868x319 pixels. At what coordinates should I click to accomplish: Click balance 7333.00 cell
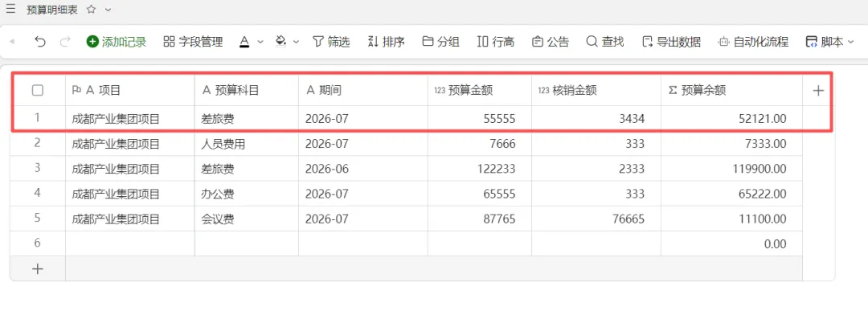731,144
